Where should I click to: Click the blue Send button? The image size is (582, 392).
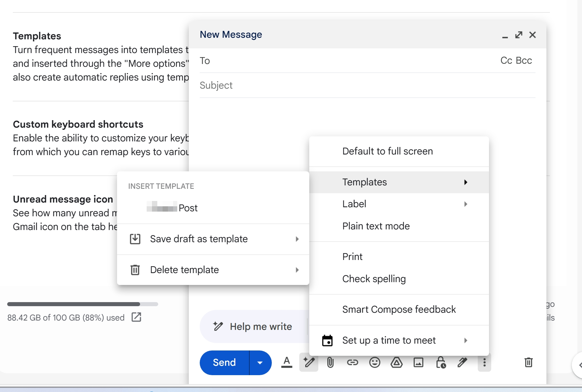point(224,362)
